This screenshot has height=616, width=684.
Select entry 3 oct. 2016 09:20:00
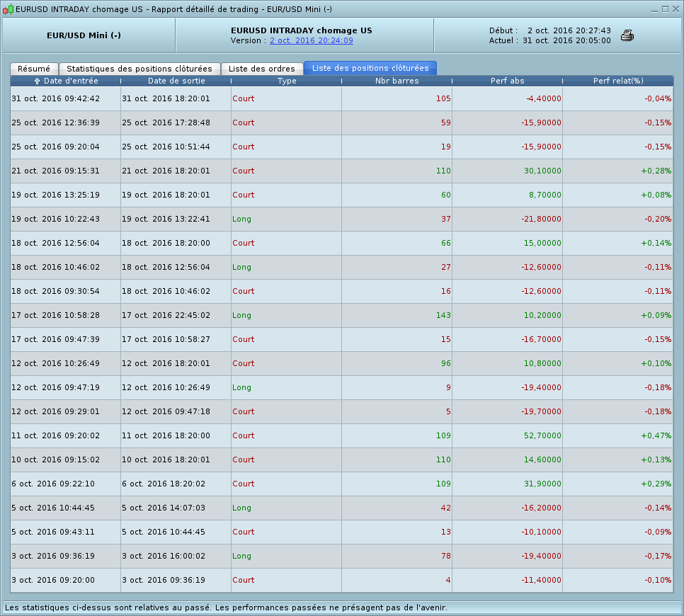coord(53,580)
